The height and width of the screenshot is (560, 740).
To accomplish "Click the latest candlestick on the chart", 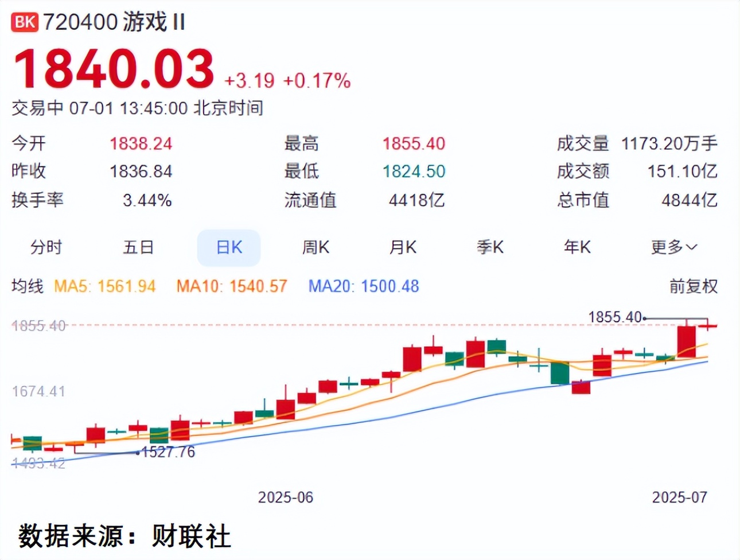I will pos(708,326).
